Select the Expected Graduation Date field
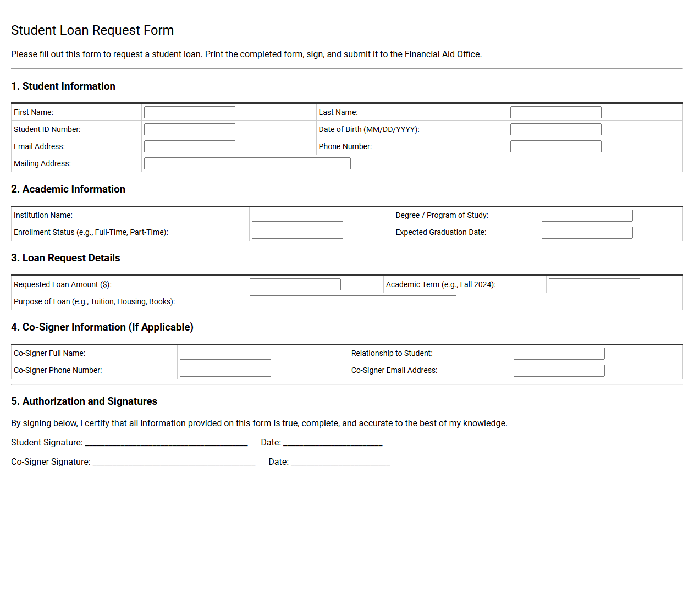The image size is (694, 616). point(587,233)
